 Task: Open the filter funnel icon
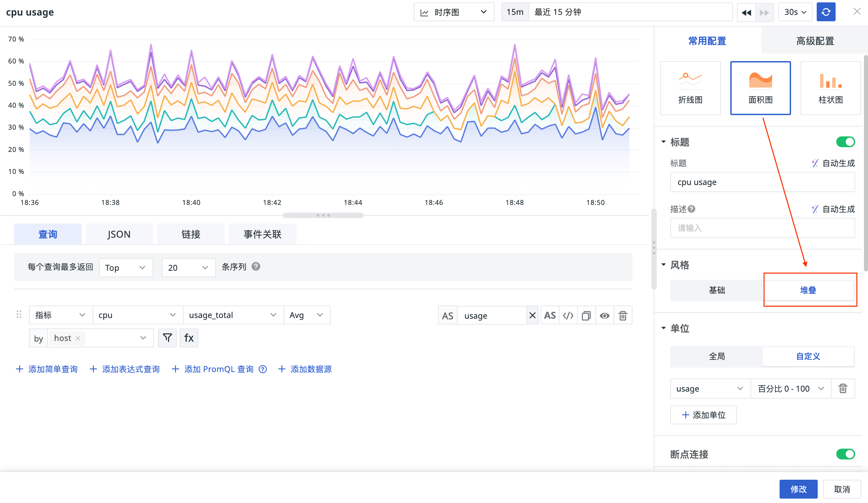pyautogui.click(x=167, y=338)
